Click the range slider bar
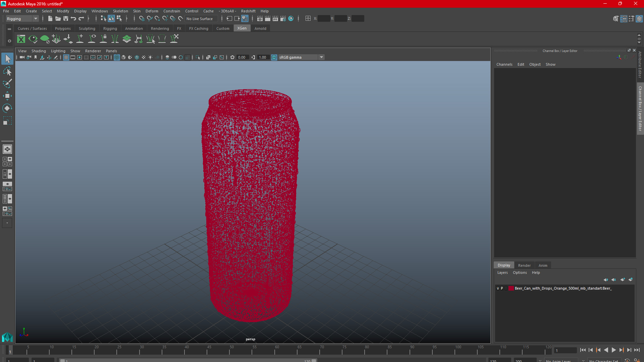This screenshot has width=644, height=362. 188,361
